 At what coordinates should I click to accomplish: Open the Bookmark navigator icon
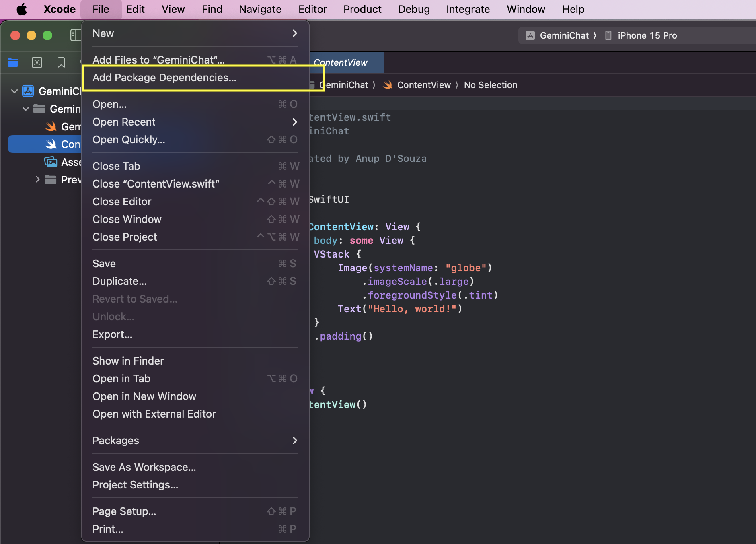[x=61, y=62]
